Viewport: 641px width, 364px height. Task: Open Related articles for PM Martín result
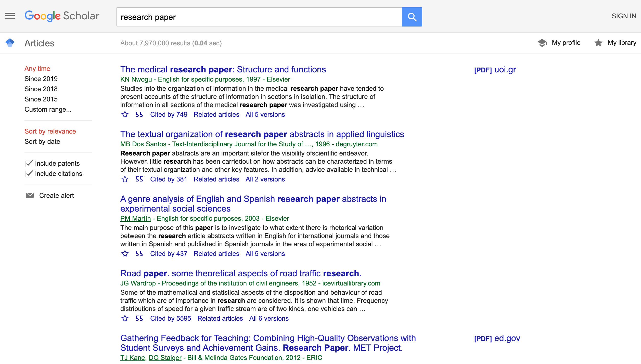[216, 254]
